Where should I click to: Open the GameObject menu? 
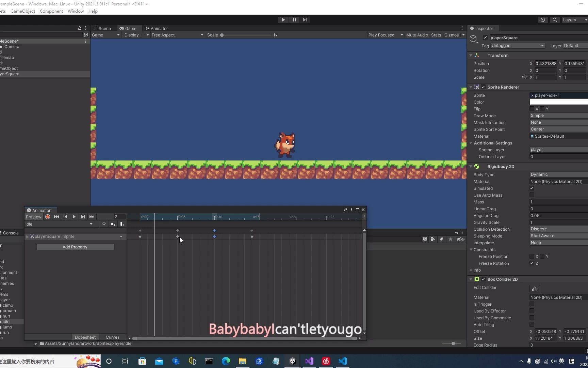[x=23, y=11]
